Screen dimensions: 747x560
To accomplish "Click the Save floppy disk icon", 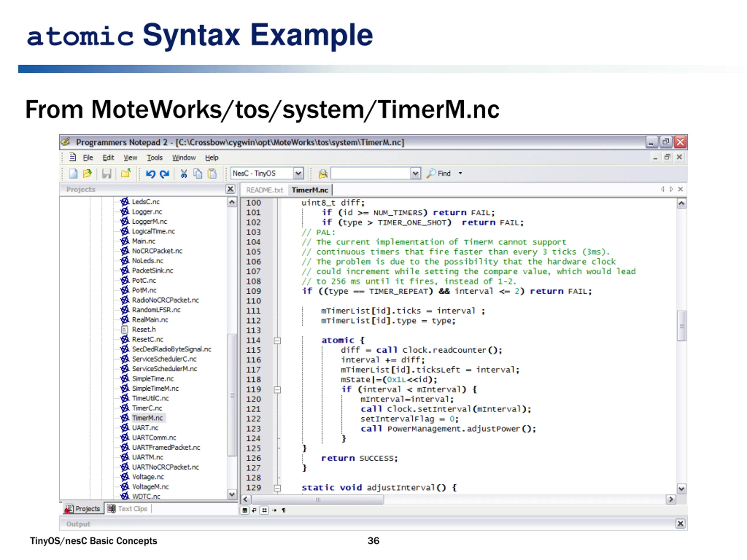I will pyautogui.click(x=107, y=174).
